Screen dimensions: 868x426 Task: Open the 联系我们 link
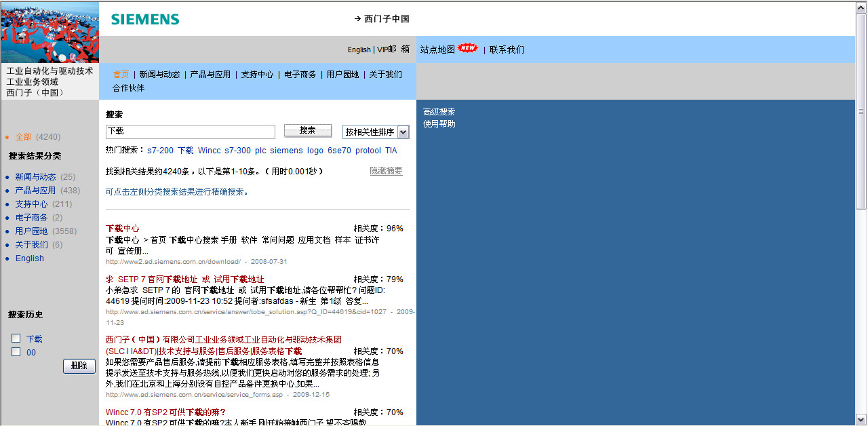[x=507, y=50]
